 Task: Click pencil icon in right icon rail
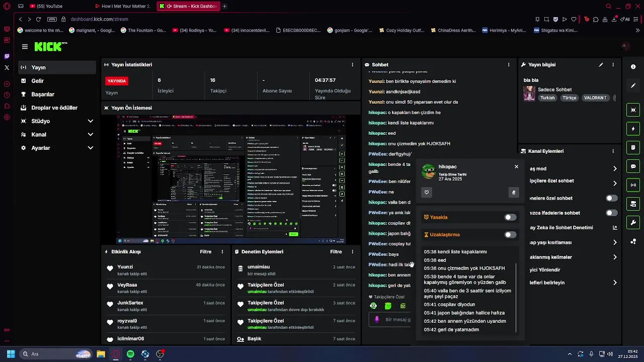click(633, 85)
